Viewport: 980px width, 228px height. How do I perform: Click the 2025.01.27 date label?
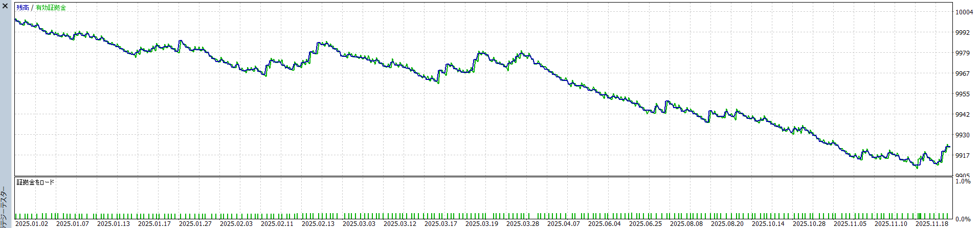tap(195, 224)
